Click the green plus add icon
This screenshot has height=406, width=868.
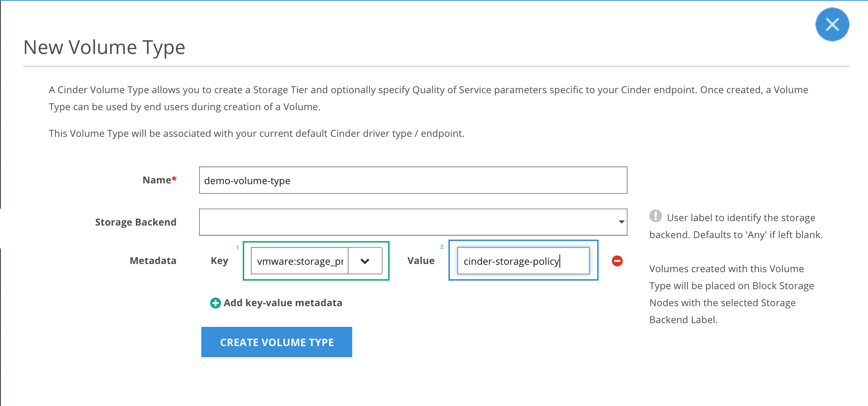point(215,303)
